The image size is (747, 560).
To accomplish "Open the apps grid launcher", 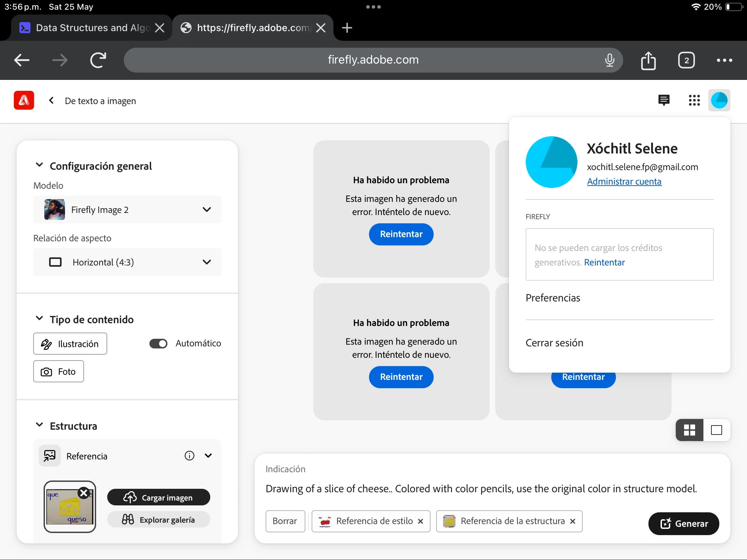I will (x=694, y=101).
